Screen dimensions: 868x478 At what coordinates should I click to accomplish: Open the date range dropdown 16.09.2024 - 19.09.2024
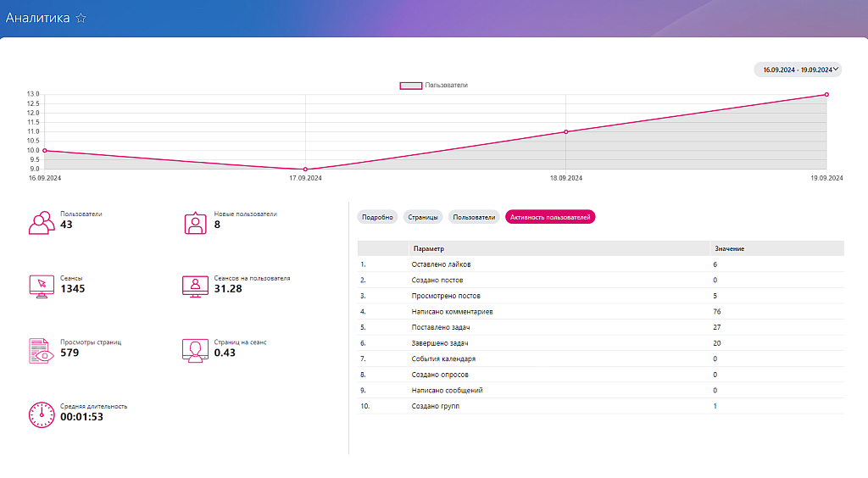point(798,69)
